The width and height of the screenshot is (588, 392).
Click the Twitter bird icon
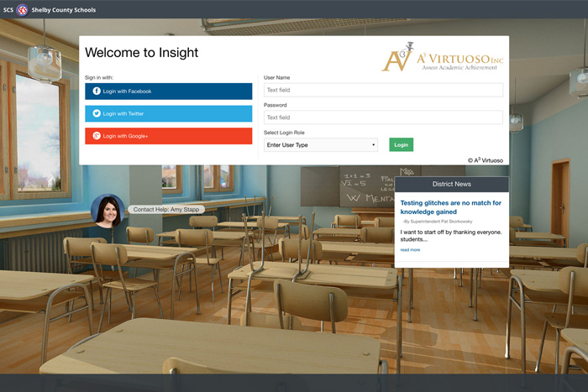point(97,113)
